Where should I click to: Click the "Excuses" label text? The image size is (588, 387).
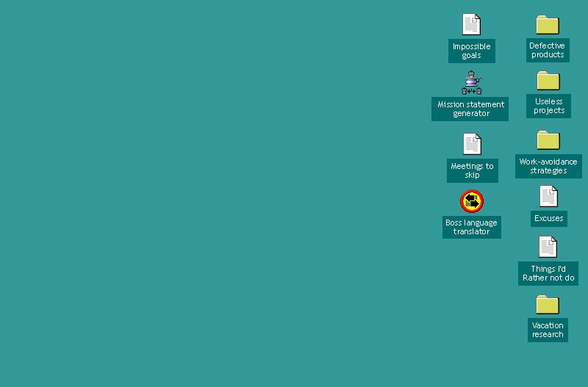tap(549, 218)
